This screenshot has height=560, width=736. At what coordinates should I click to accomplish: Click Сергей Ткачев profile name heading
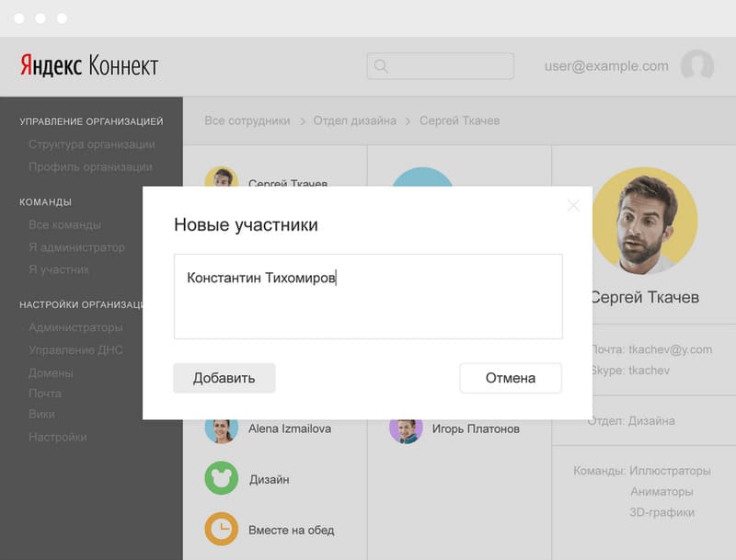click(x=645, y=297)
